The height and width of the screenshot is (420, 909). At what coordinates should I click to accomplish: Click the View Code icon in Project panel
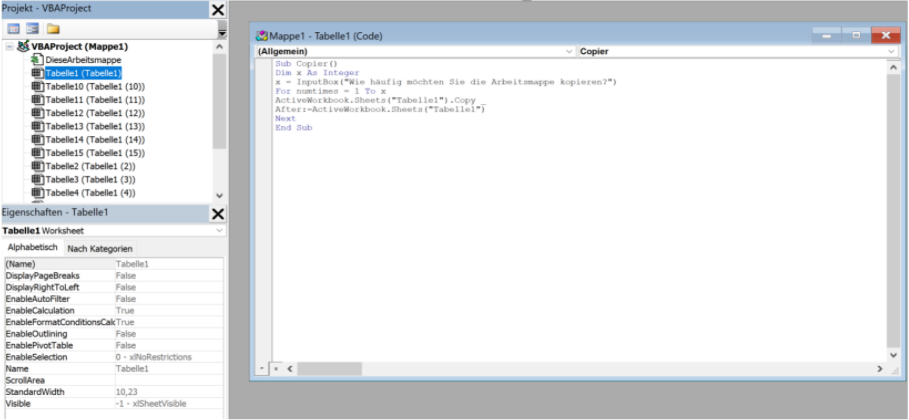(x=14, y=28)
